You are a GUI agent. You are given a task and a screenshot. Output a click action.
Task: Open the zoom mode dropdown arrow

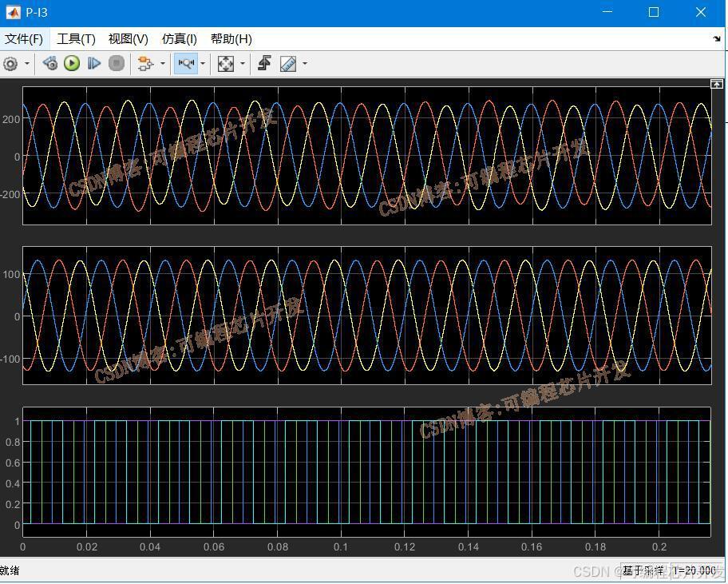click(203, 64)
